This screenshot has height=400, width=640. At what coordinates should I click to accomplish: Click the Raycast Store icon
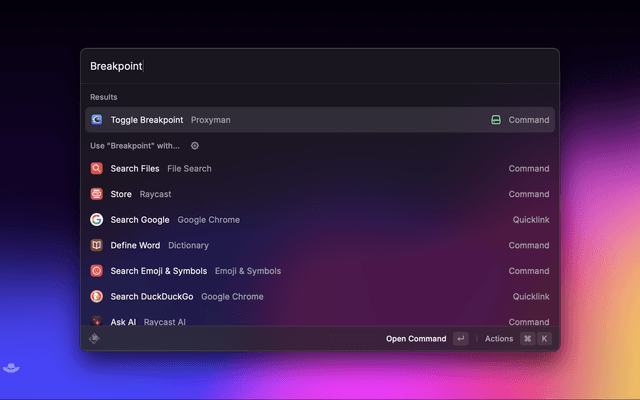point(97,194)
